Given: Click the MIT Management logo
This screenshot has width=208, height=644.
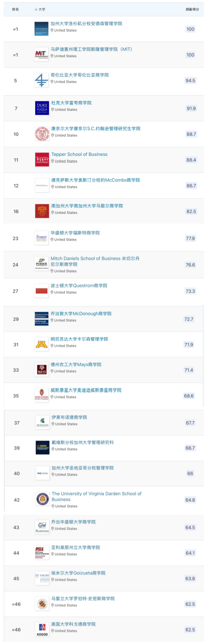Looking at the screenshot, I should 41,55.
